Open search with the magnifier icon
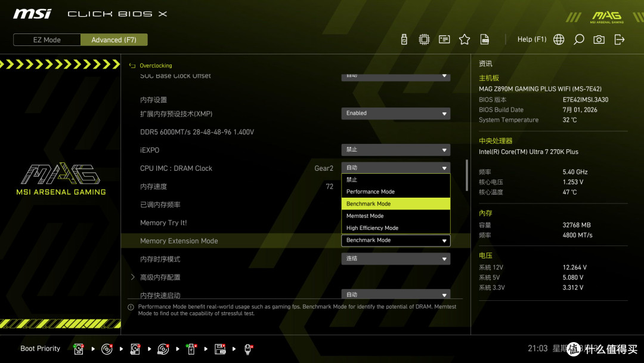Viewport: 644px width, 363px height. point(578,39)
